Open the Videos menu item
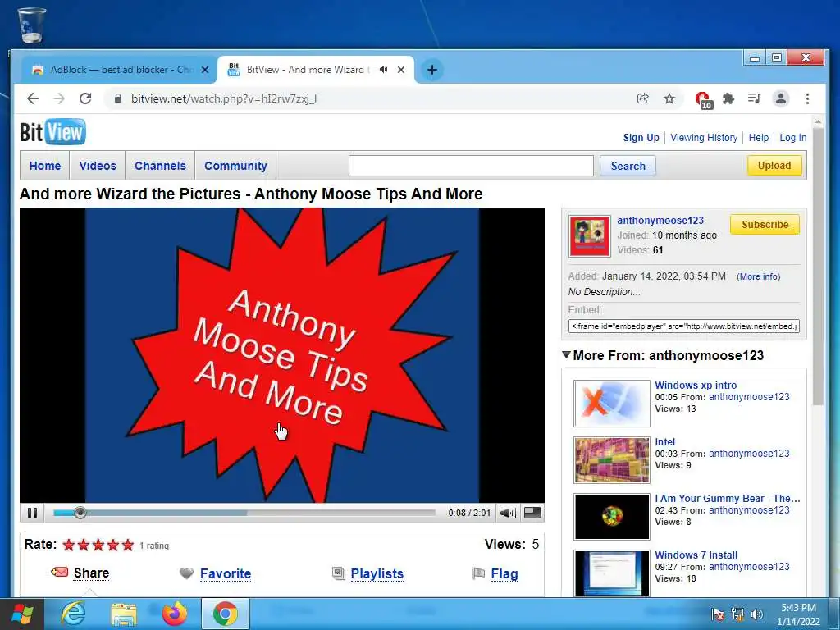Screen dimensions: 840x630 click(x=98, y=166)
